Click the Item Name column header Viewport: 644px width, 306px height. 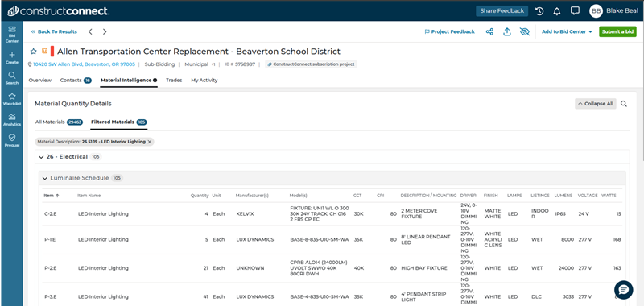pos(89,196)
